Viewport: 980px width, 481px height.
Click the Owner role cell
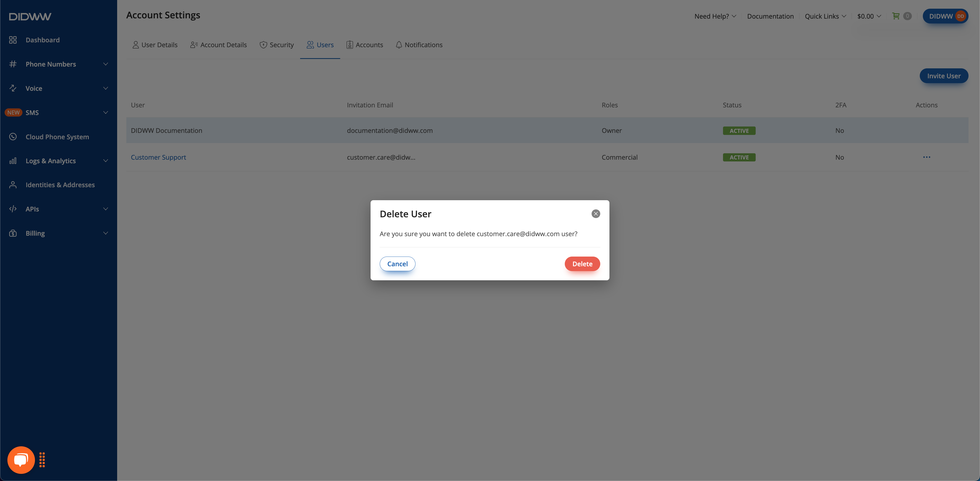tap(611, 130)
